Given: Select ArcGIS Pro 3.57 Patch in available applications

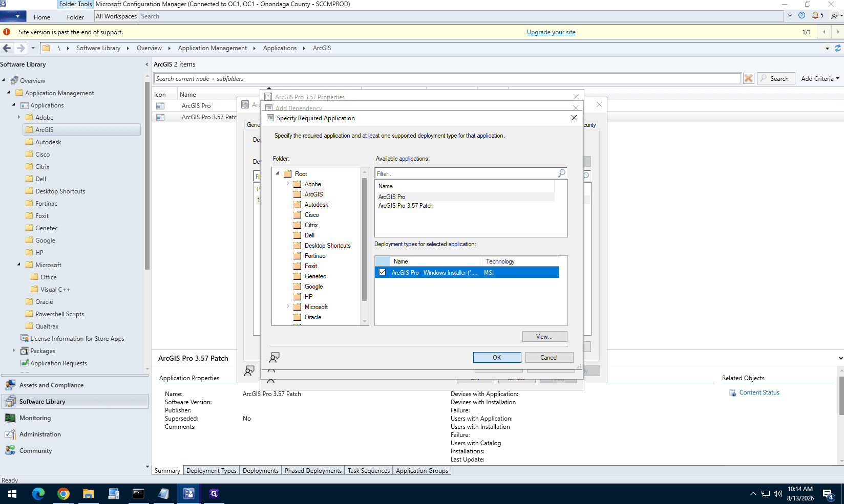Looking at the screenshot, I should (406, 206).
